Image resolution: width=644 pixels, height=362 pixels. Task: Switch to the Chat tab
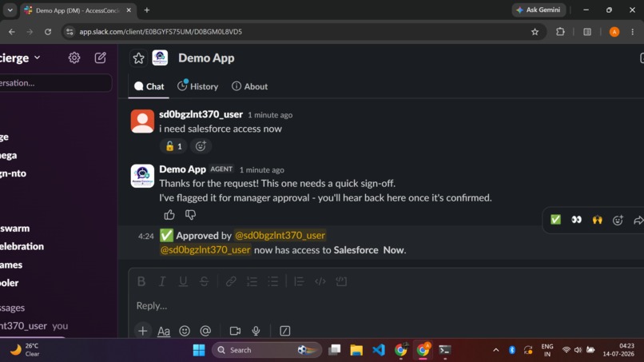[x=149, y=86]
